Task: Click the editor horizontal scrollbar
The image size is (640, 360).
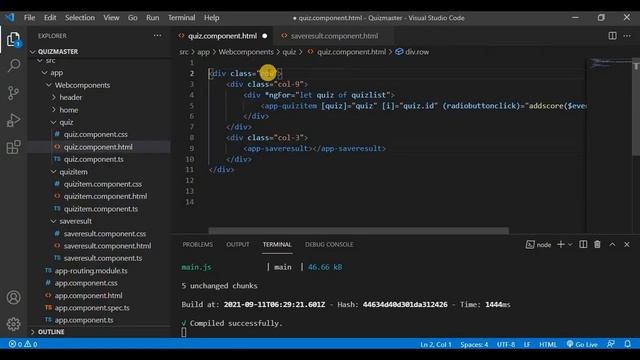Action: coord(358,231)
